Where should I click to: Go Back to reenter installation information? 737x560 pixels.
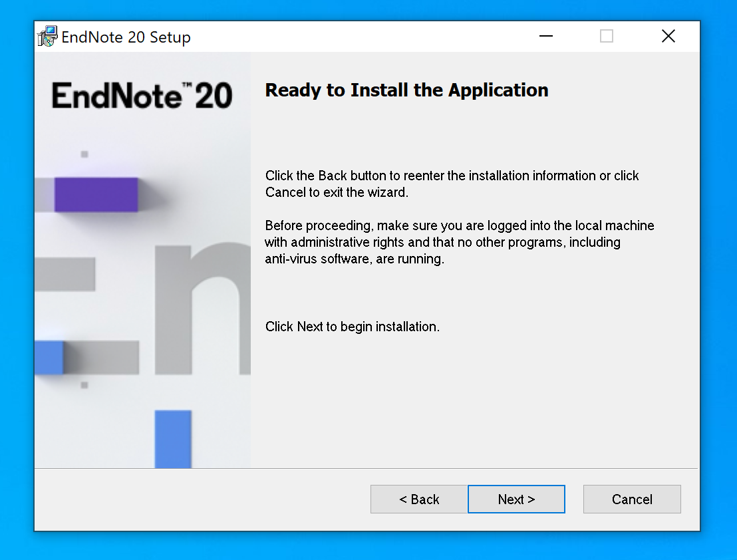pyautogui.click(x=419, y=499)
